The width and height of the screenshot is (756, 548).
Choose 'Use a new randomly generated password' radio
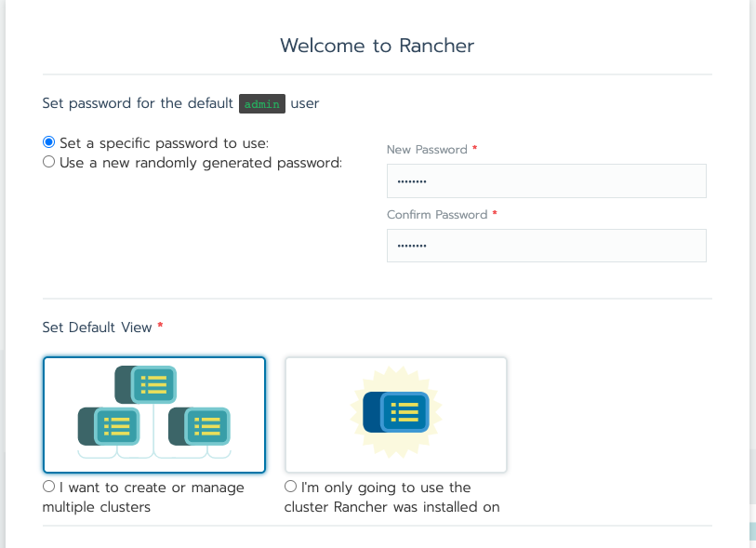tap(48, 162)
